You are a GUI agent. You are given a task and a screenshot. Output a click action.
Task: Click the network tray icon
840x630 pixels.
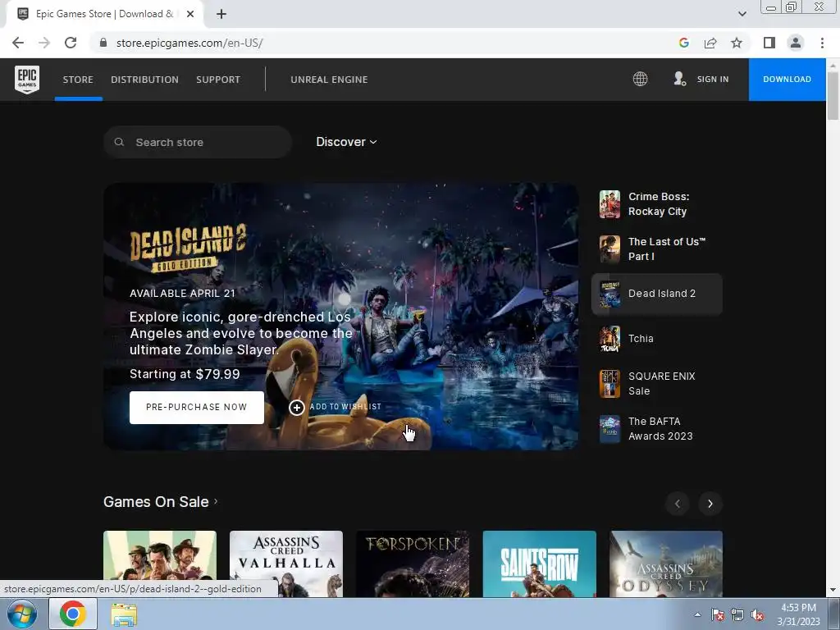click(737, 615)
